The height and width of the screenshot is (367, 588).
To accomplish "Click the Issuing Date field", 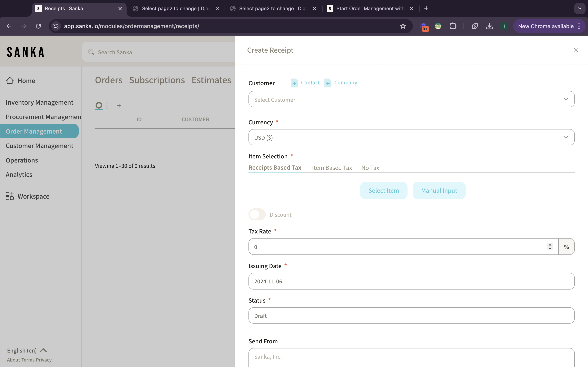I will coord(411,281).
